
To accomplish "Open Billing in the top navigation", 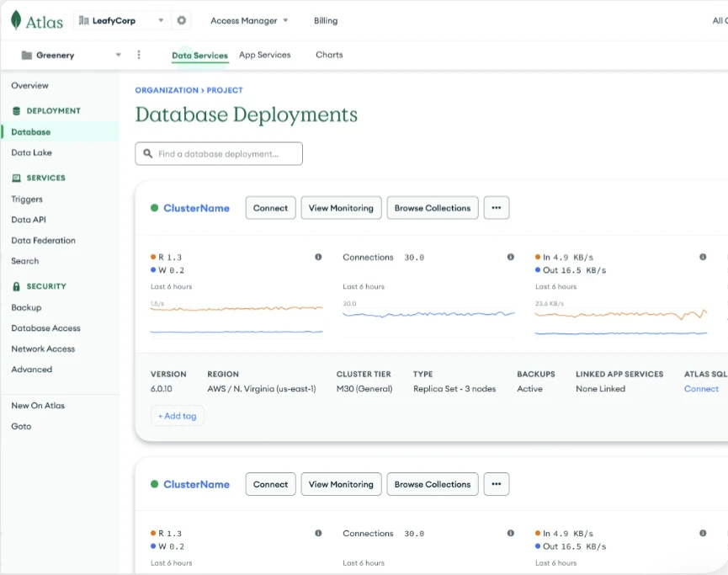I will 325,20.
